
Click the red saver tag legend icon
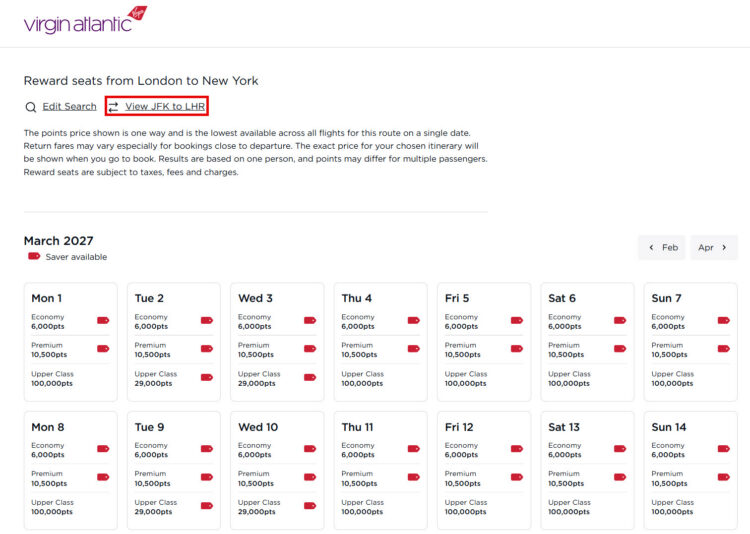point(34,256)
